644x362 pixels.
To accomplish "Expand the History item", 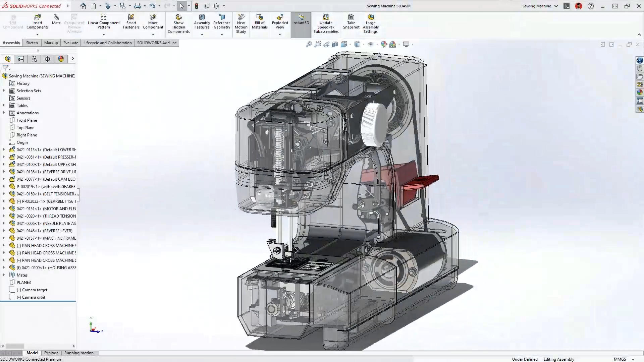I will (x=4, y=83).
